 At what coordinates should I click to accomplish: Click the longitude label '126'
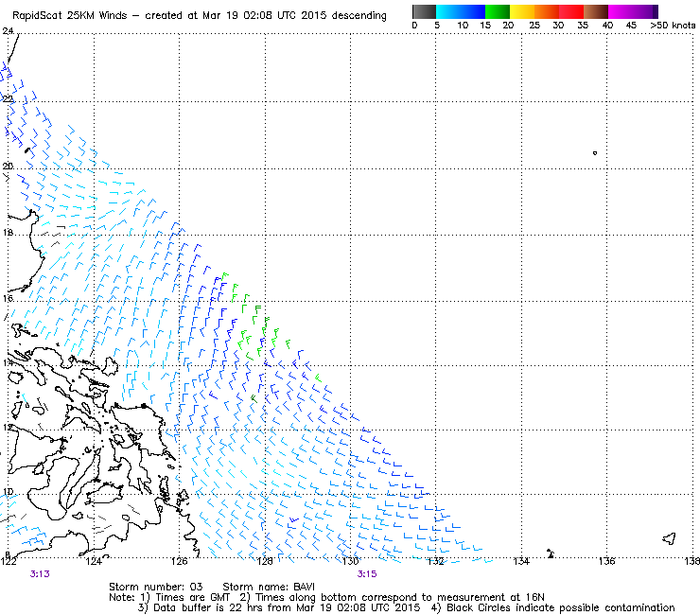tap(180, 561)
